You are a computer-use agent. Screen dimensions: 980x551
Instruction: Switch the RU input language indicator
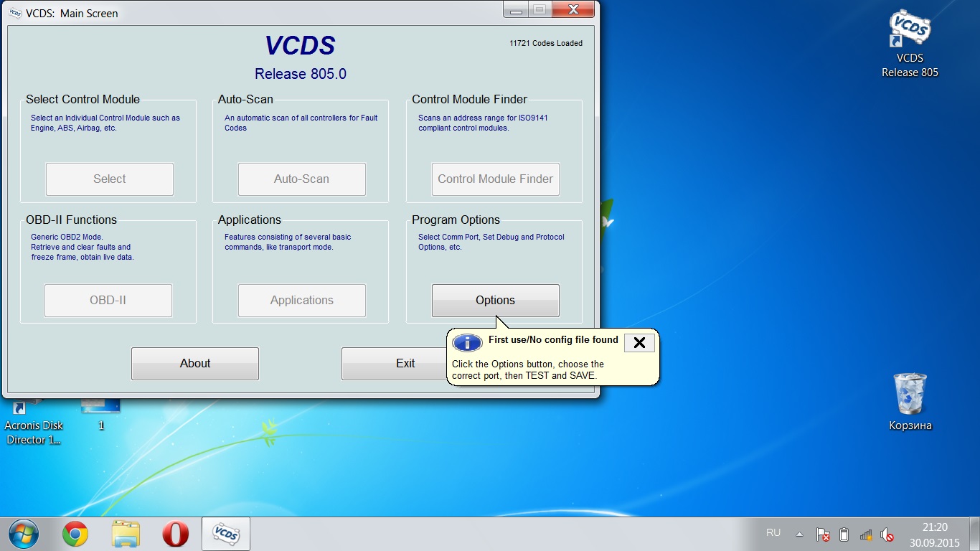coord(773,532)
